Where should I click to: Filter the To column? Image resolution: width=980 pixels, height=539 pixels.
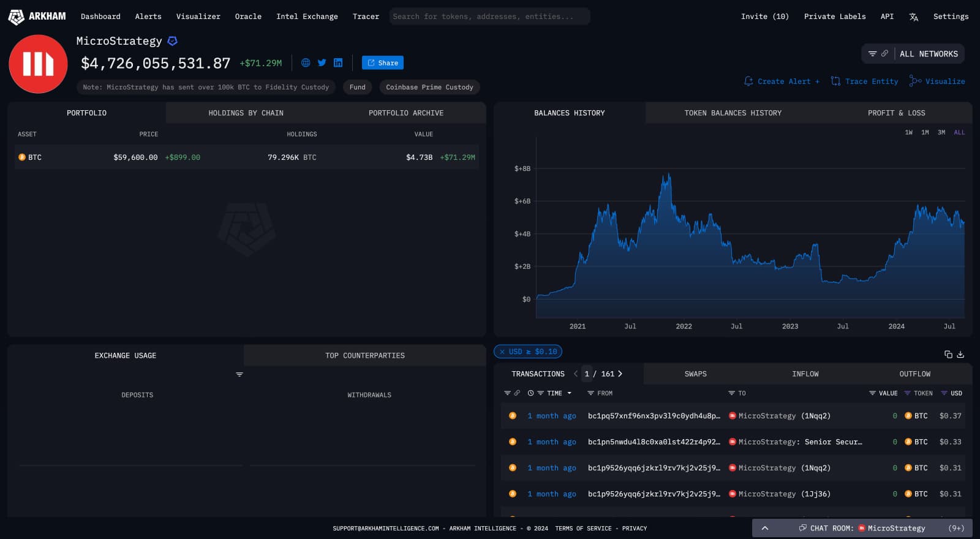(x=731, y=393)
